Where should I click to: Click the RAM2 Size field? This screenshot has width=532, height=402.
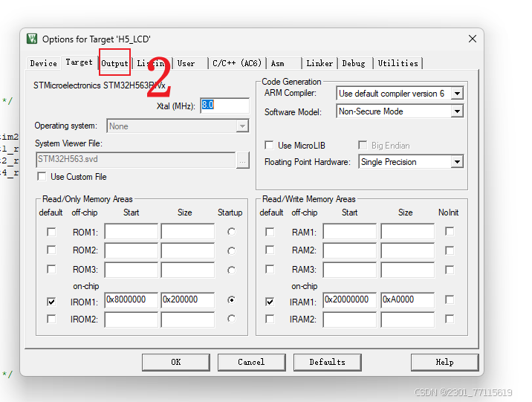pos(407,250)
